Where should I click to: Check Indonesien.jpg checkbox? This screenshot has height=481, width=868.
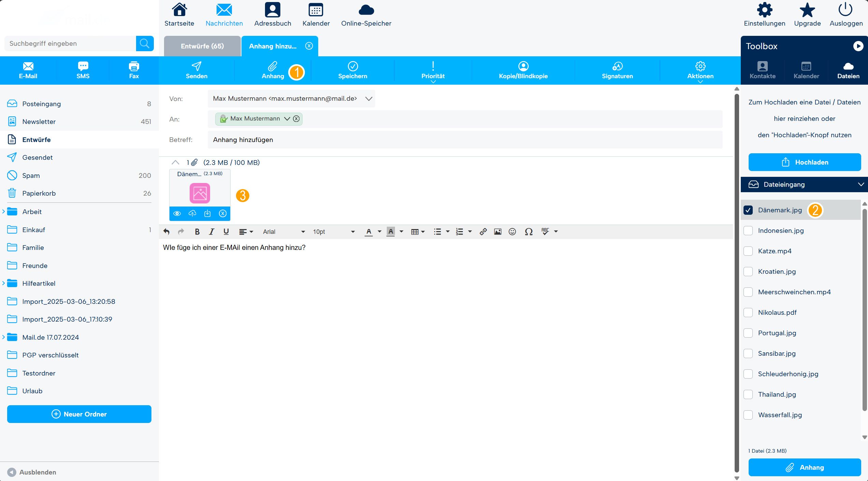point(748,231)
